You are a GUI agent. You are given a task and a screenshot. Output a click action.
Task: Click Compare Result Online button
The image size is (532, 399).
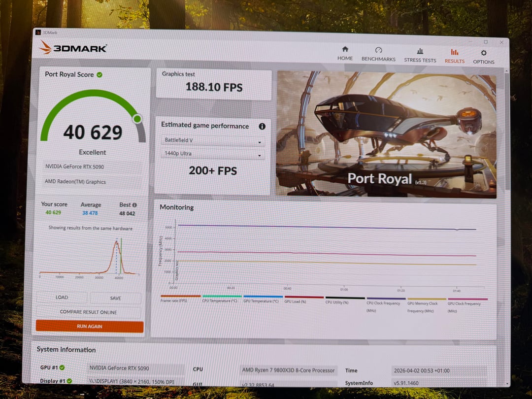coord(89,312)
